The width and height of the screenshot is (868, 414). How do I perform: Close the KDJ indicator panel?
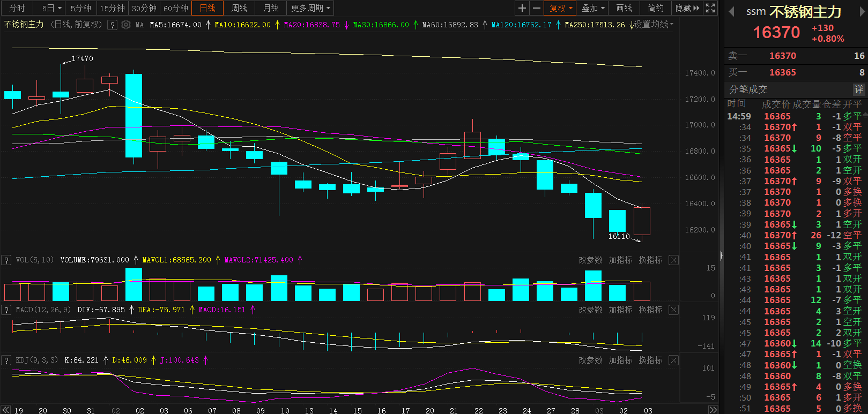click(x=674, y=360)
